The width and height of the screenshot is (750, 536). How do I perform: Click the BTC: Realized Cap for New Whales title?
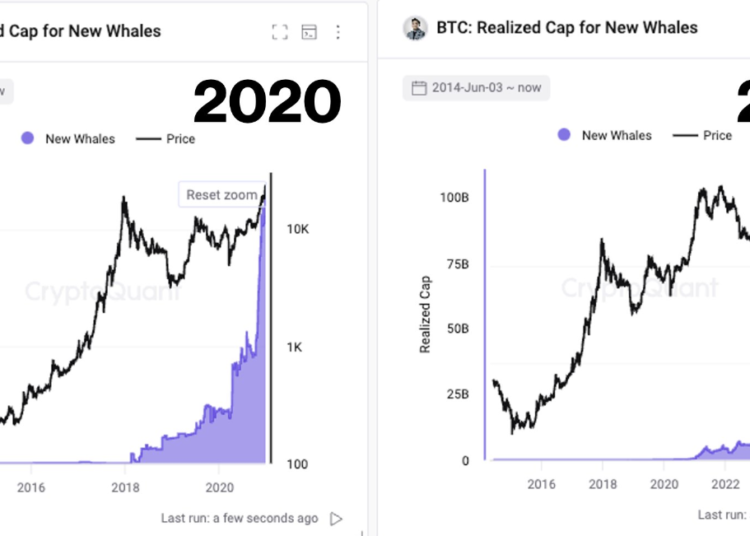pos(567,28)
